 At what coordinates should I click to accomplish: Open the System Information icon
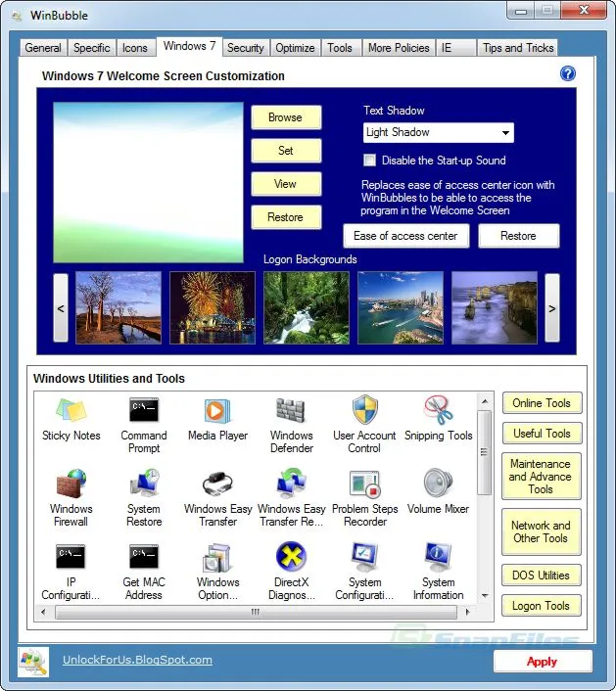click(438, 557)
